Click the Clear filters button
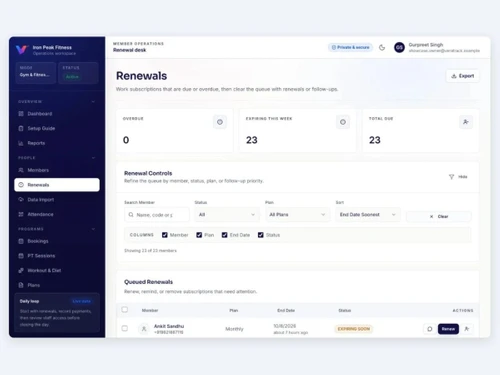Screen dimensions: 500x375 pyautogui.click(x=439, y=216)
